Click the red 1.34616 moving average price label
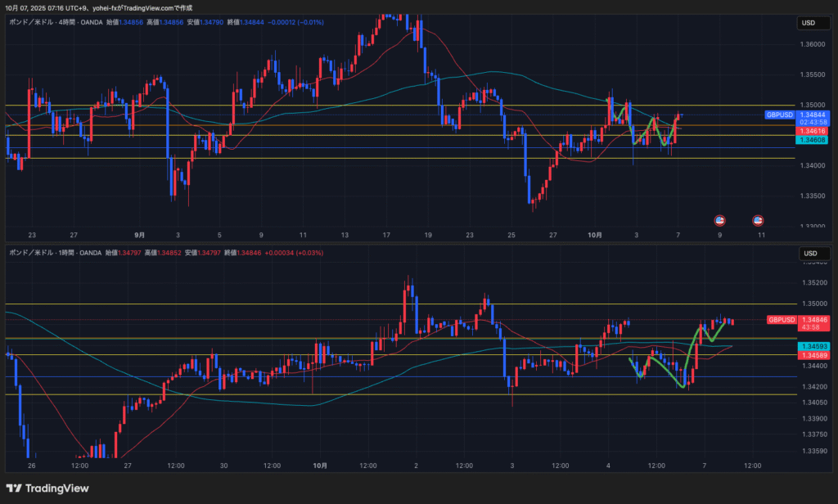This screenshot has height=504, width=838. 813,131
